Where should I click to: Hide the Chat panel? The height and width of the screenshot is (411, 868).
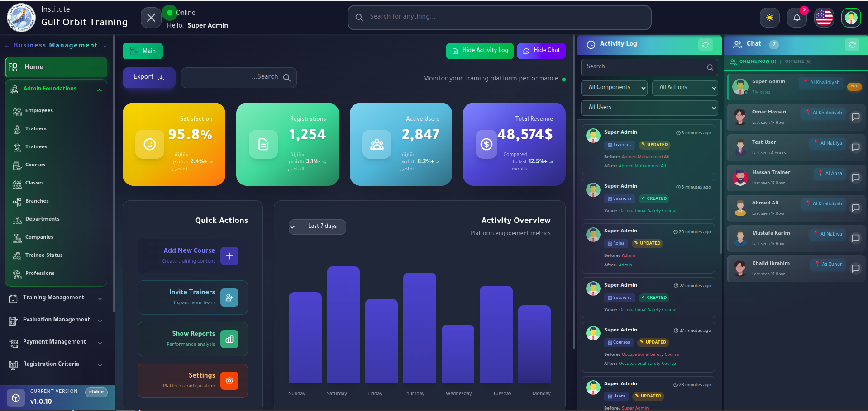click(541, 51)
